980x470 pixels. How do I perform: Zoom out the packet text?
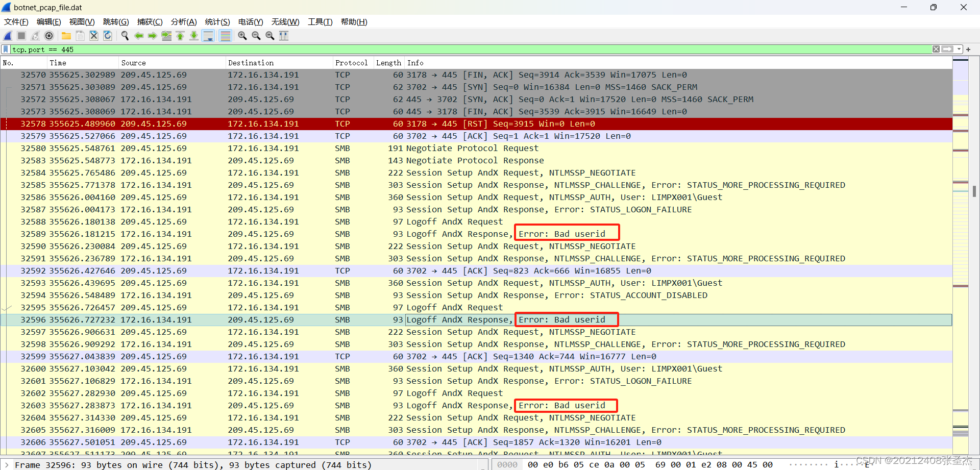click(x=256, y=36)
